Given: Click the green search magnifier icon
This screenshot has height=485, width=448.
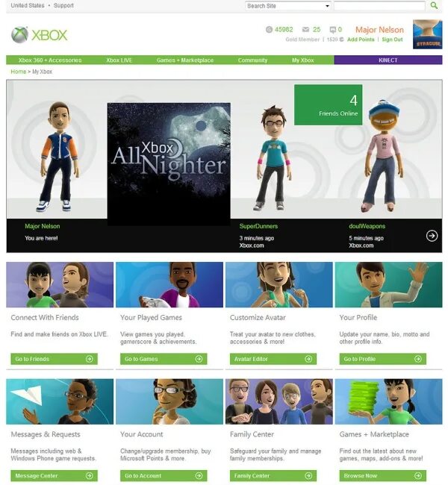Looking at the screenshot, I should 434,5.
